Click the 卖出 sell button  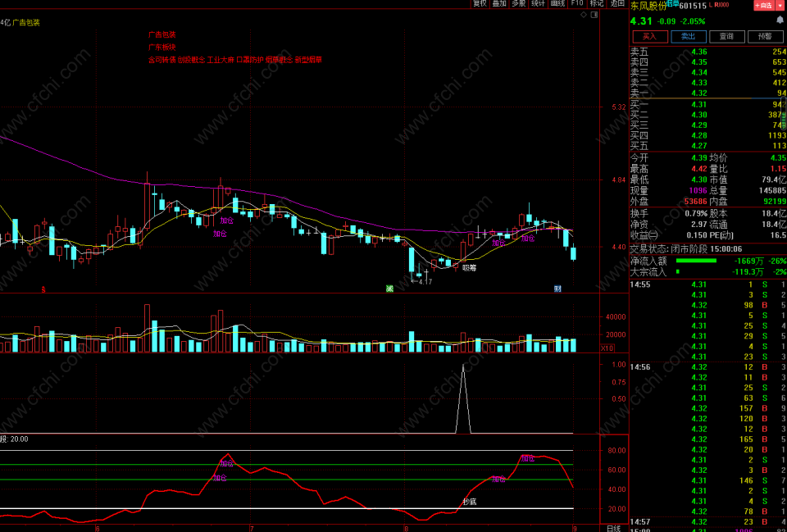tap(688, 37)
